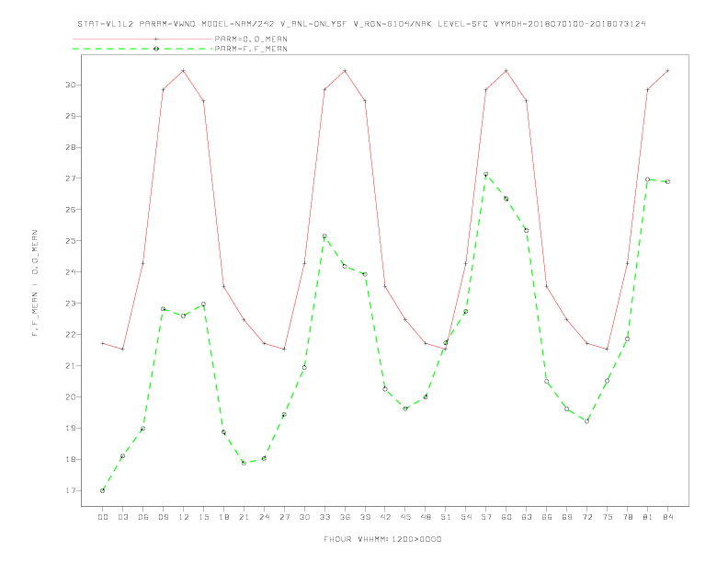Click the red observed low at hour 27
Screen dimensions: 728x563
click(x=284, y=349)
